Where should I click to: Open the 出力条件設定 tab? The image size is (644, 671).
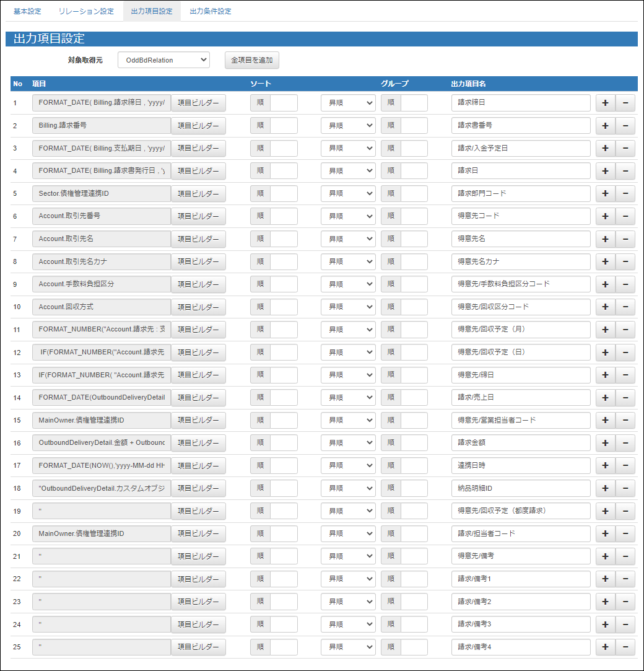pyautogui.click(x=209, y=11)
